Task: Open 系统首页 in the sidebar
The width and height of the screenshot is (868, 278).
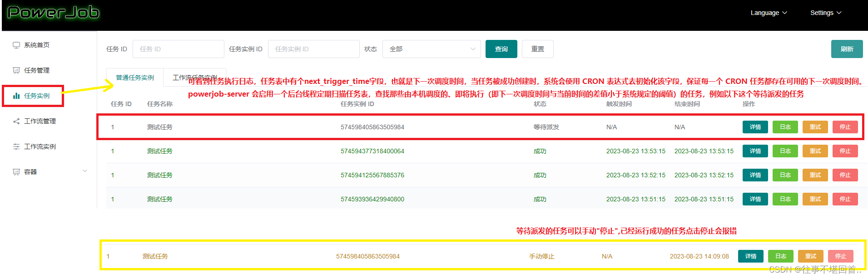Action: coord(37,45)
